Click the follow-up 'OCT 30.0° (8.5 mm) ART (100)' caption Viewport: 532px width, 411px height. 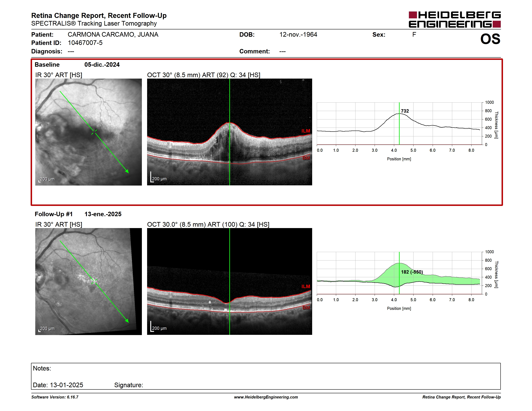pos(208,224)
